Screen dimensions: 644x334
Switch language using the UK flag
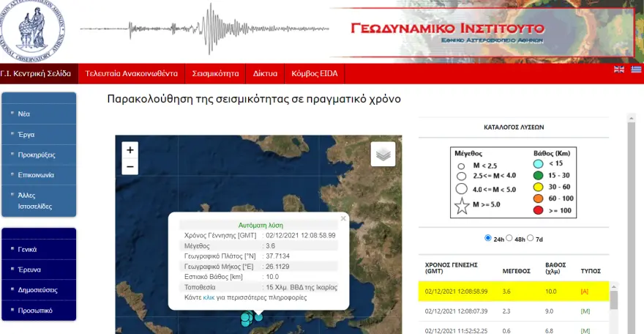pyautogui.click(x=618, y=70)
